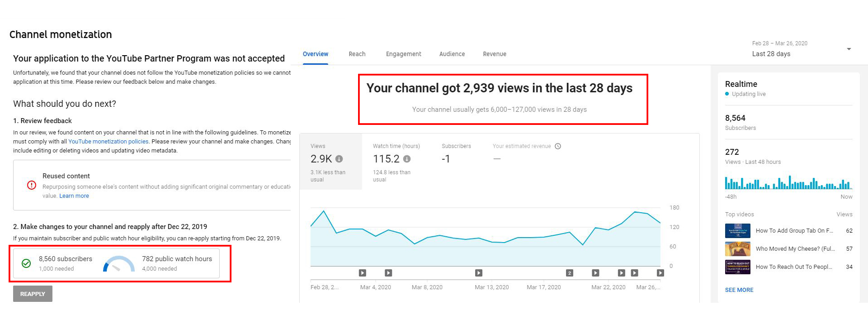
Task: Go to the Audience tab
Action: [452, 54]
